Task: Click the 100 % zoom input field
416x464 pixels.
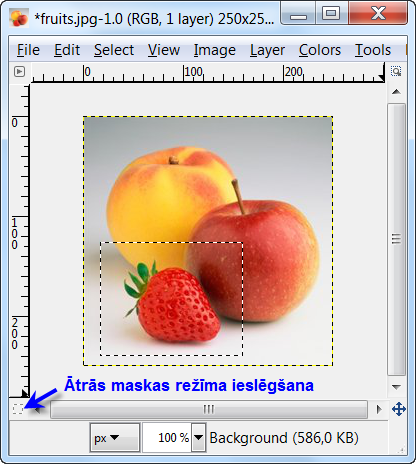Action: coord(167,438)
